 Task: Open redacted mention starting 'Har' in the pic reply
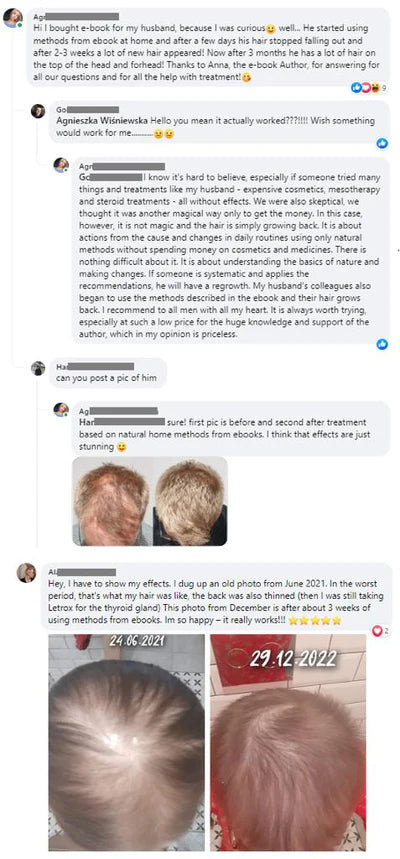(122, 422)
